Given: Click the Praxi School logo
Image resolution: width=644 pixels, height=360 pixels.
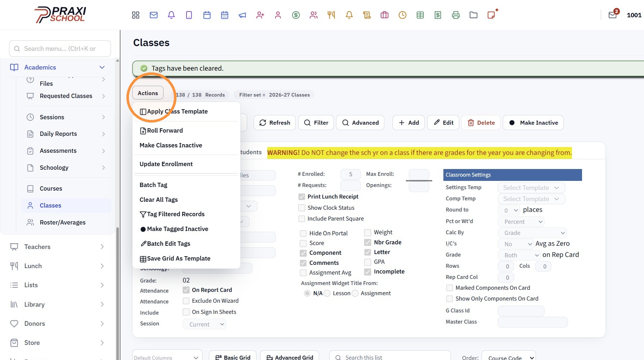Looking at the screenshot, I should pos(60,15).
